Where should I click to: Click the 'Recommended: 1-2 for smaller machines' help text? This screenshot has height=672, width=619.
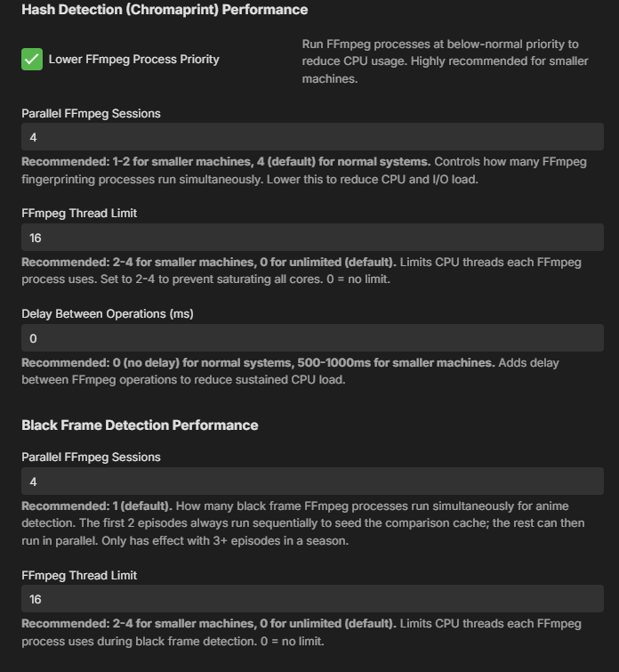pos(304,171)
